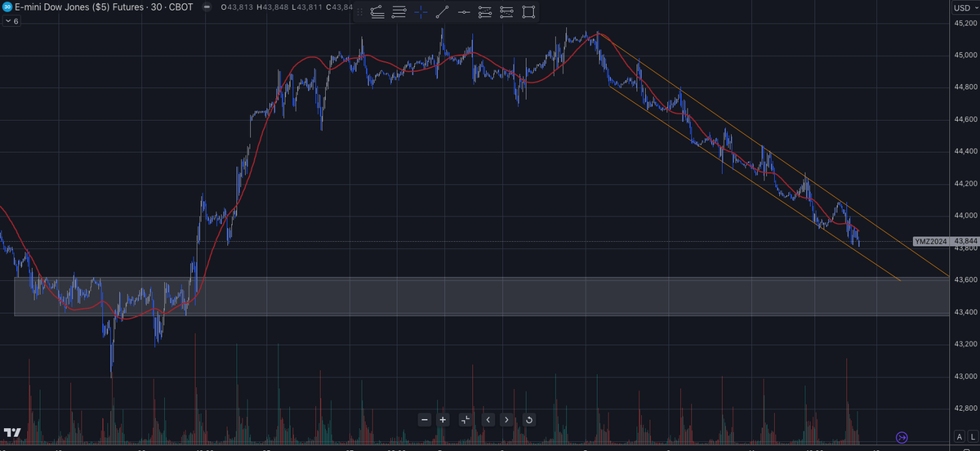The height and width of the screenshot is (451, 980).
Task: Click the YMZ2024 price label on the price axis
Action: [933, 241]
